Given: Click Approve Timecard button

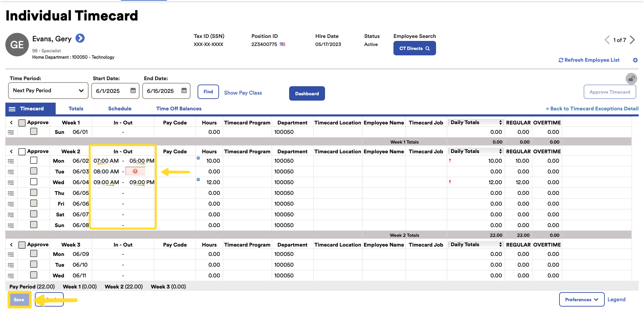Looking at the screenshot, I should (610, 92).
